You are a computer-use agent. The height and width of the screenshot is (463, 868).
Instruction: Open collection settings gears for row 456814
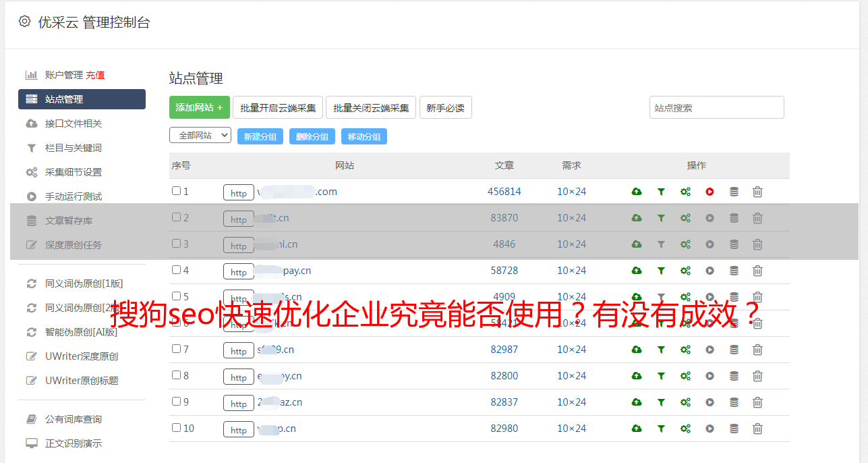(x=685, y=192)
